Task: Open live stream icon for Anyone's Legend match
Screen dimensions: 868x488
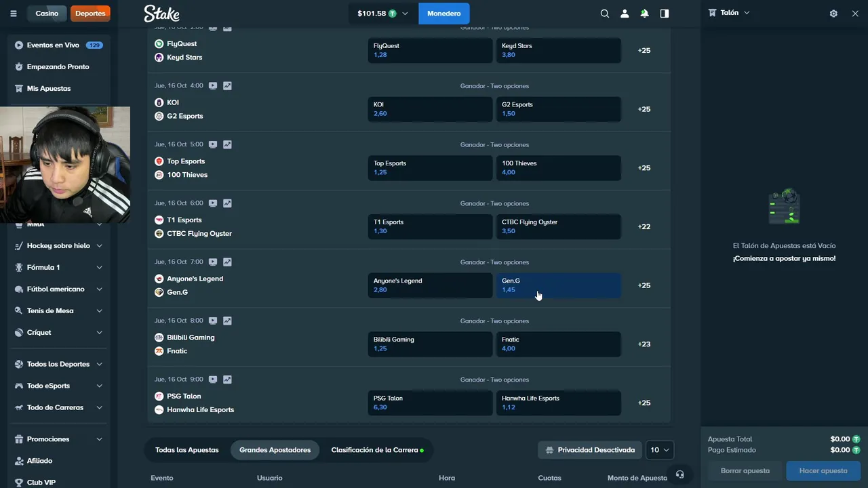Action: pos(213,262)
